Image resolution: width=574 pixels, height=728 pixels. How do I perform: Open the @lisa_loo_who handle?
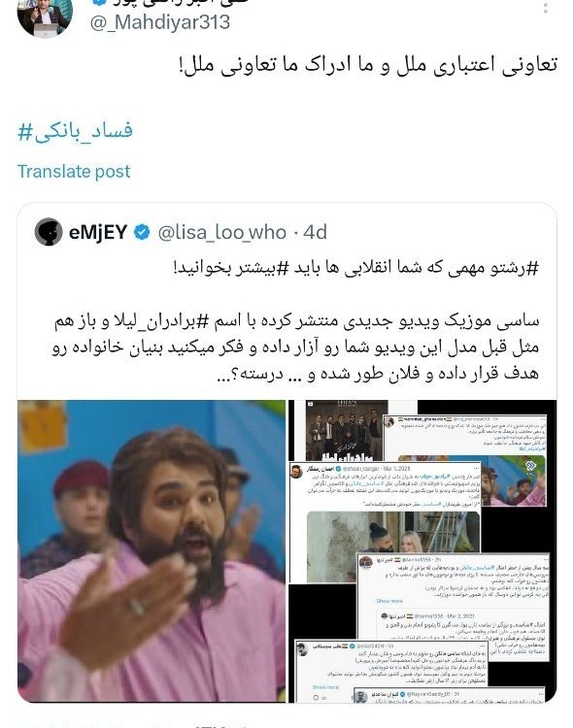click(x=222, y=232)
